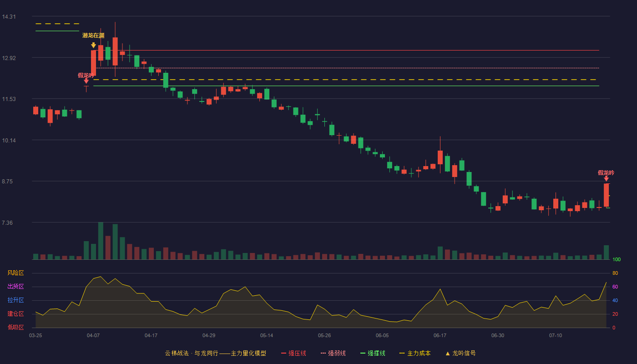Select the 假龙吟 label near 04-07

click(86, 76)
